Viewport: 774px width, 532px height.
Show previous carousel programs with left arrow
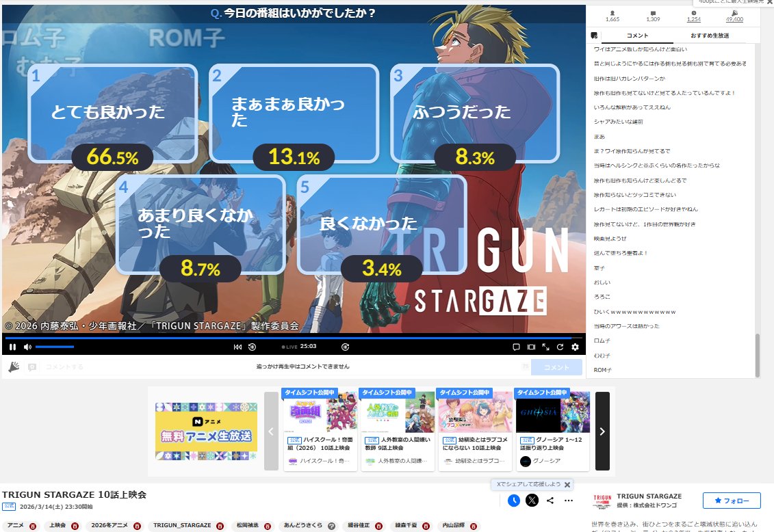click(x=271, y=431)
